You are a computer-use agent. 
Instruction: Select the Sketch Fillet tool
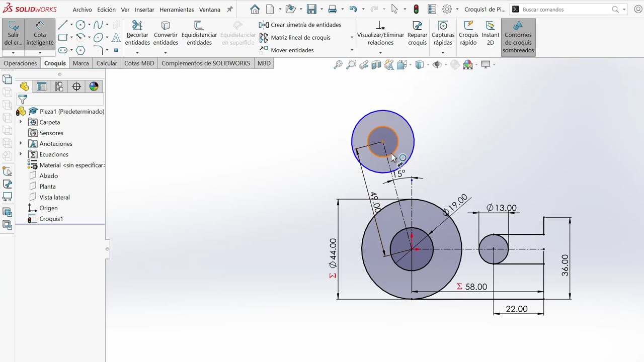[98, 50]
